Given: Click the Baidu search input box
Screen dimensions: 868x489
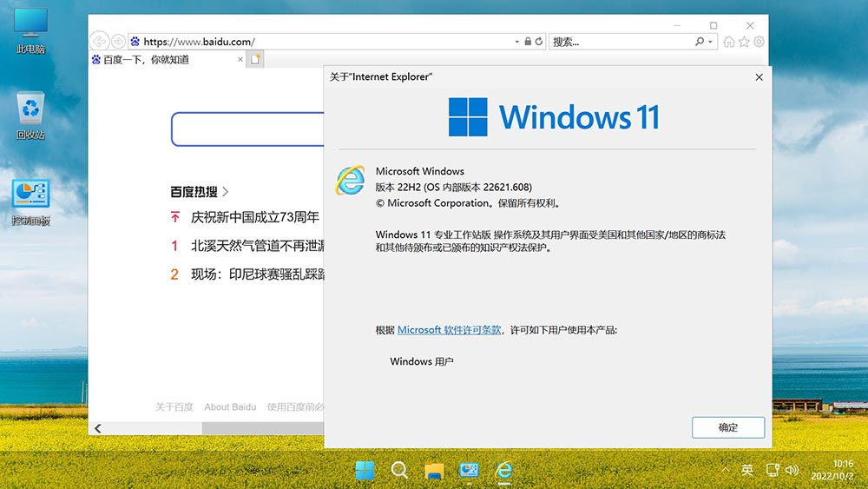Looking at the screenshot, I should tap(247, 129).
